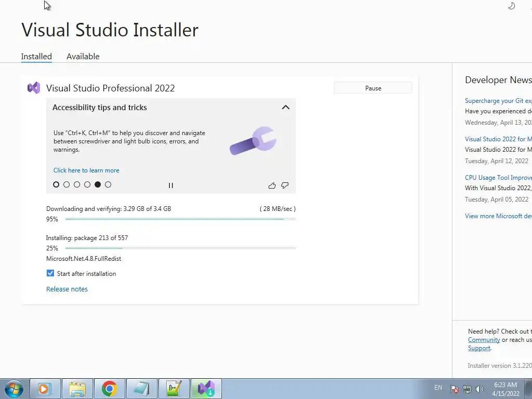Click the downloading progress bar at 95%

click(180, 219)
